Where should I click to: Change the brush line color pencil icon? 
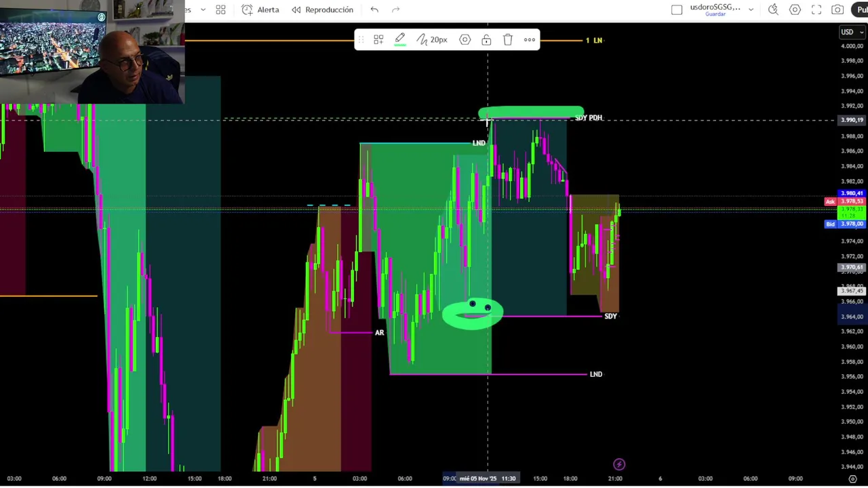pos(400,40)
